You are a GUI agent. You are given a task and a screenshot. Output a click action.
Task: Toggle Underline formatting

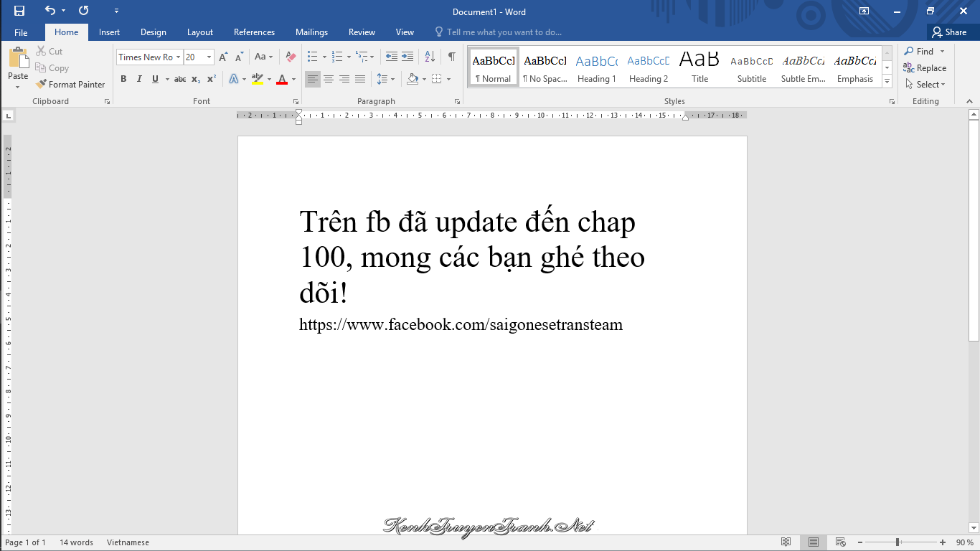coord(155,79)
